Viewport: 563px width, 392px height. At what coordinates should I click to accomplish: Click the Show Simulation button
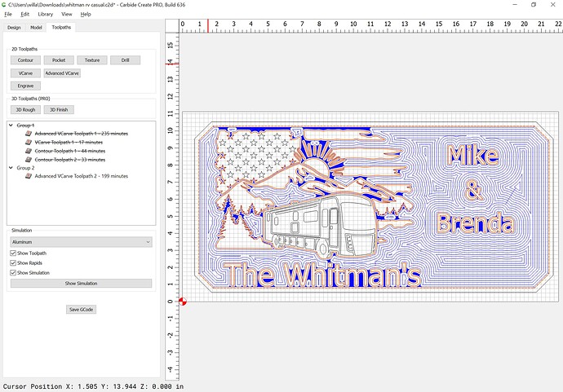pyautogui.click(x=81, y=284)
